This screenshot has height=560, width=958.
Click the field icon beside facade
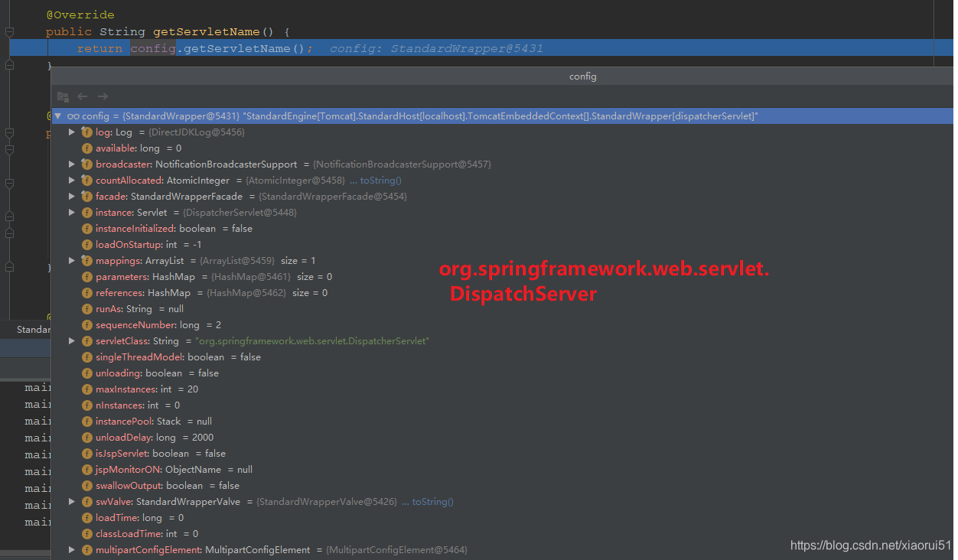coord(87,197)
